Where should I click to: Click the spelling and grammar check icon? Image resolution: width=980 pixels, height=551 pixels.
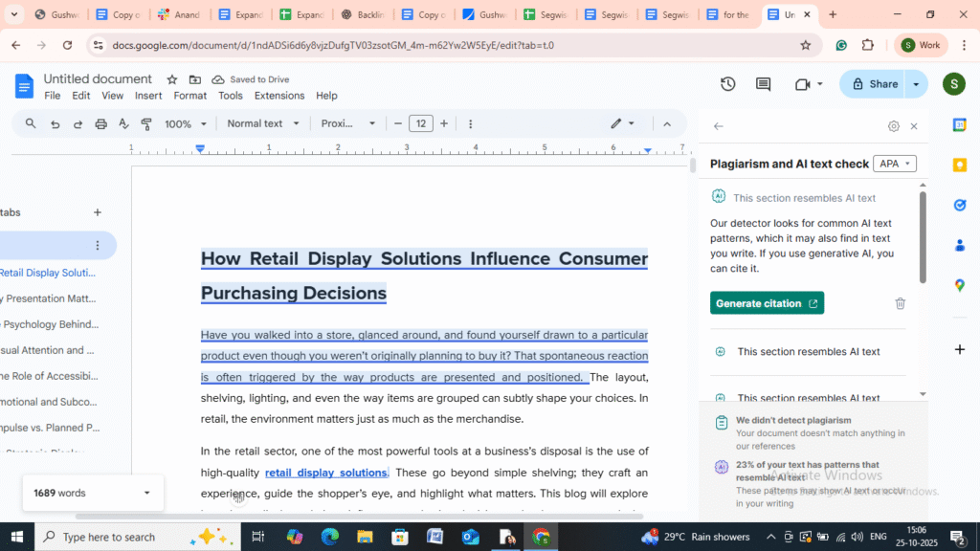click(x=123, y=123)
